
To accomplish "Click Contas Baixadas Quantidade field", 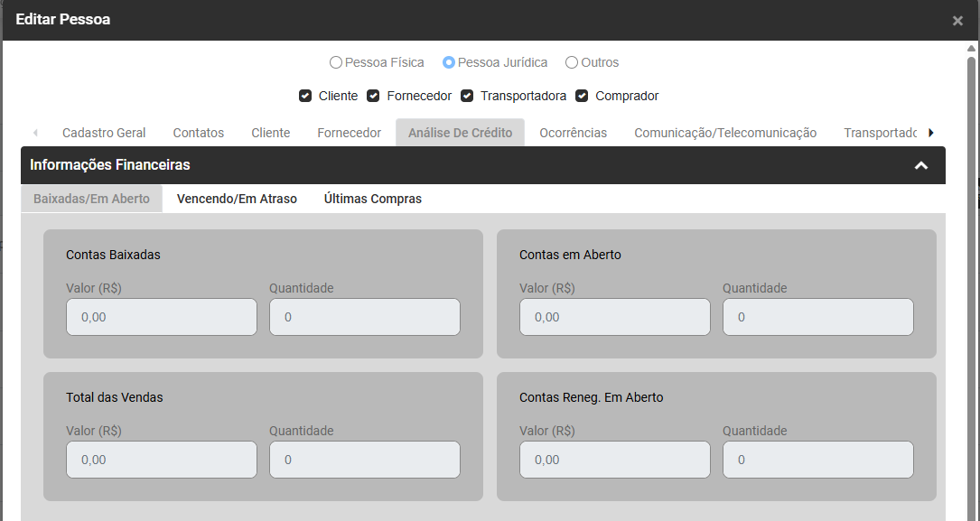I will [365, 317].
